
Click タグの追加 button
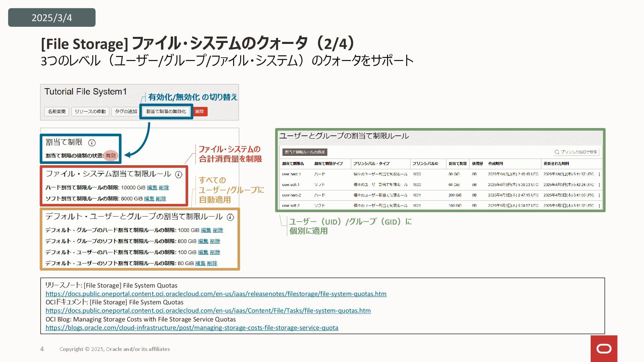126,111
